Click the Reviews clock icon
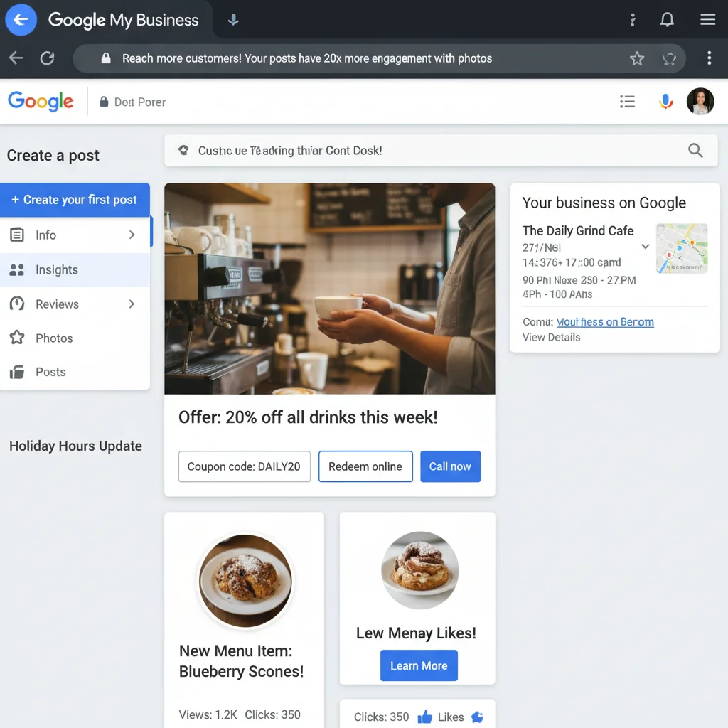The width and height of the screenshot is (728, 728). (17, 304)
